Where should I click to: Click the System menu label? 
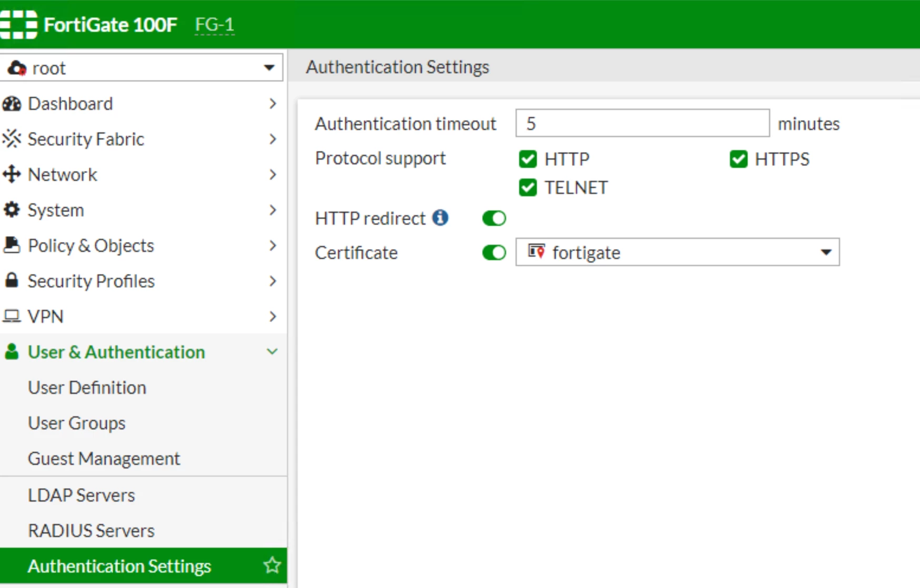(56, 210)
